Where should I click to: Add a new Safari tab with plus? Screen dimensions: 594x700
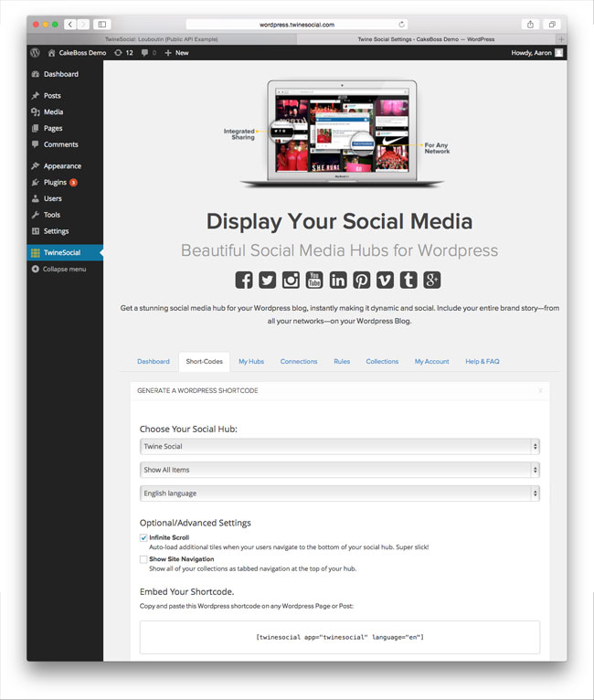click(x=561, y=39)
